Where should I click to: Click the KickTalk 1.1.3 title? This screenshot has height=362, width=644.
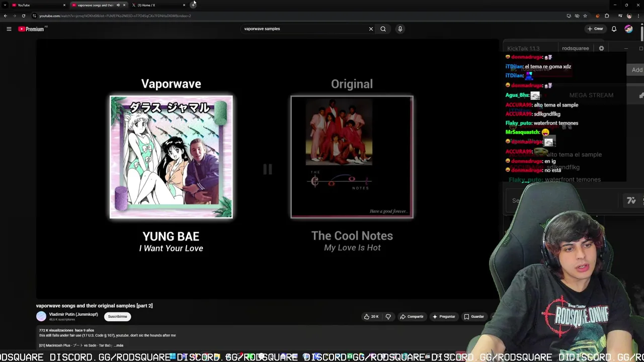[523, 49]
